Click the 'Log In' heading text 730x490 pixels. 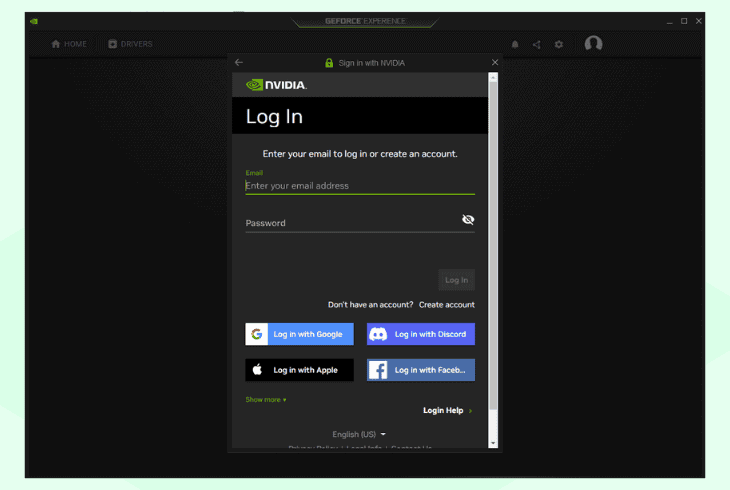274,116
